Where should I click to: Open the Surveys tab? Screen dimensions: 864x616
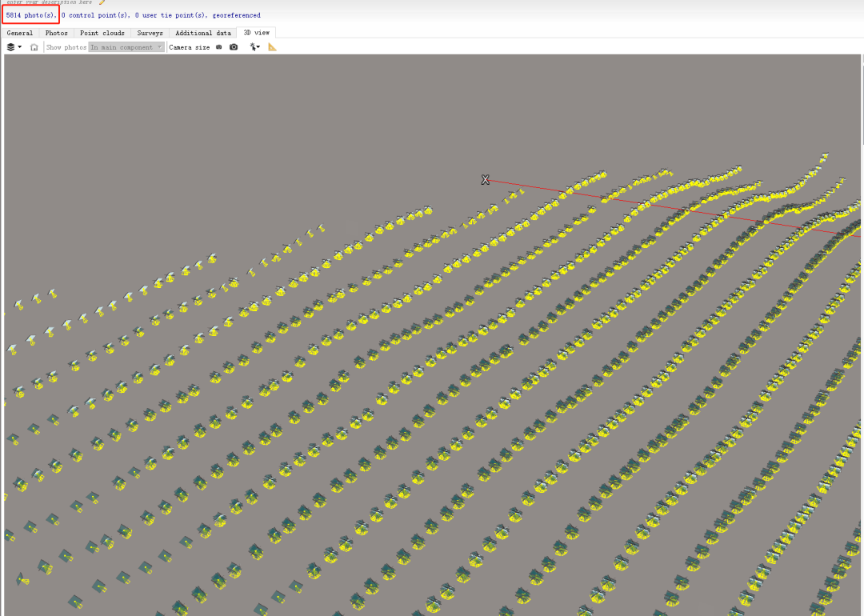click(x=150, y=33)
